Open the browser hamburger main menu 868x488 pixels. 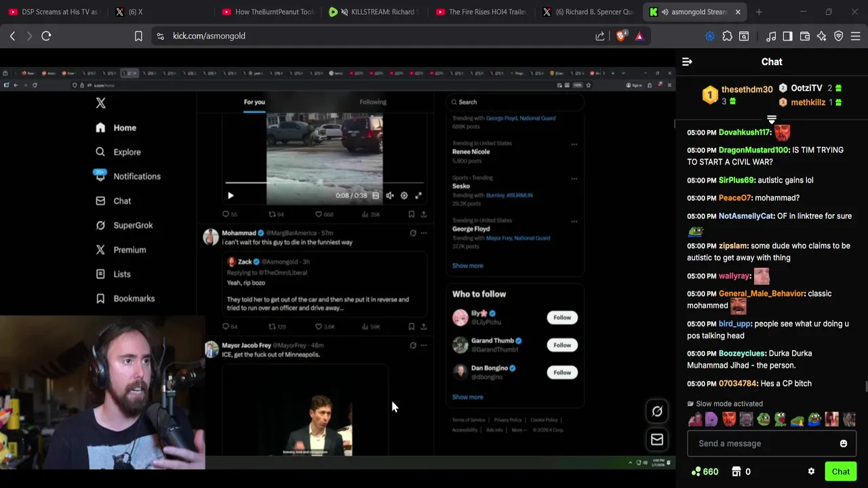pyautogui.click(x=855, y=36)
